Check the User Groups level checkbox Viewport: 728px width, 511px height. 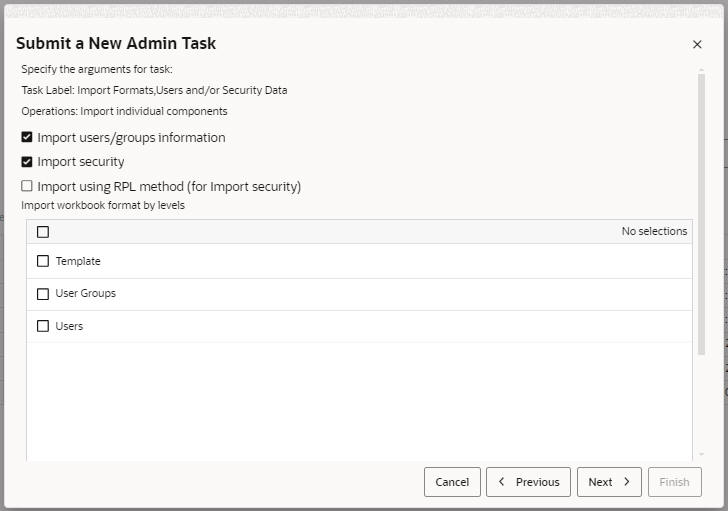coord(43,294)
